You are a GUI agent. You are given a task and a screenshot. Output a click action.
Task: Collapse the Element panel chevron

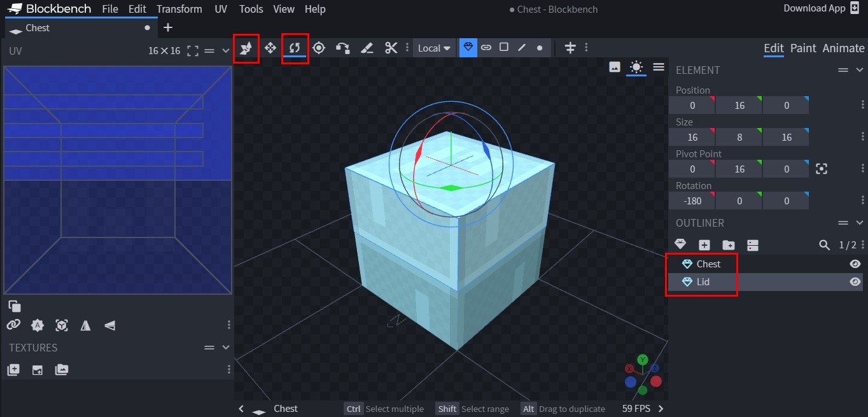pyautogui.click(x=860, y=70)
